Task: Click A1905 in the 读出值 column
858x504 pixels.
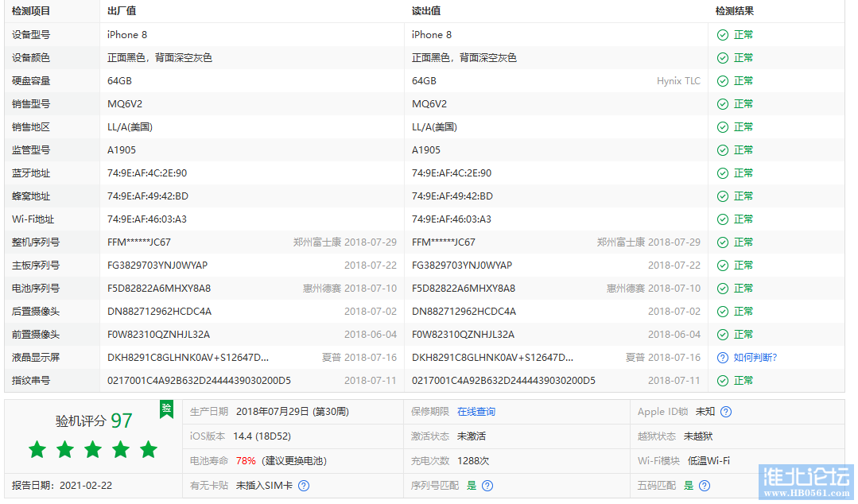Action: point(425,150)
